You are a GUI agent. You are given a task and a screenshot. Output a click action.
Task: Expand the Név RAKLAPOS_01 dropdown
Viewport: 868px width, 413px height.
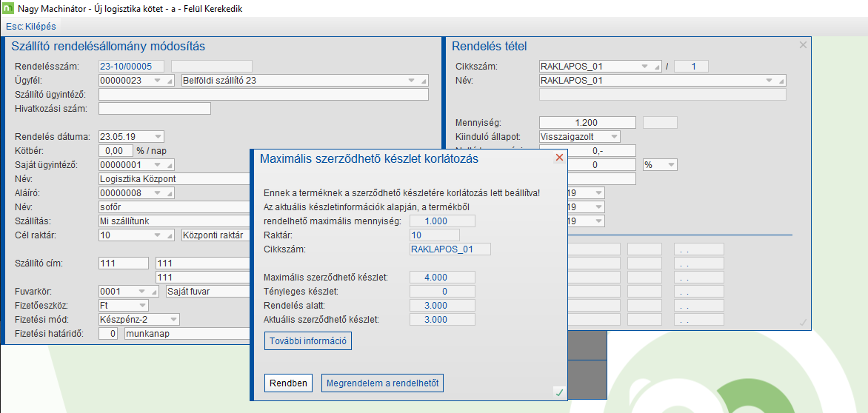[769, 81]
